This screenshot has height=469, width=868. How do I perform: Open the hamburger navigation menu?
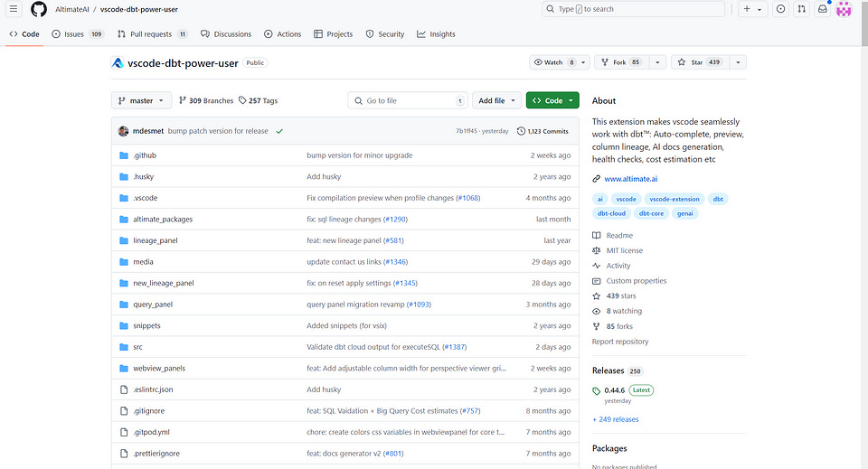click(x=14, y=9)
